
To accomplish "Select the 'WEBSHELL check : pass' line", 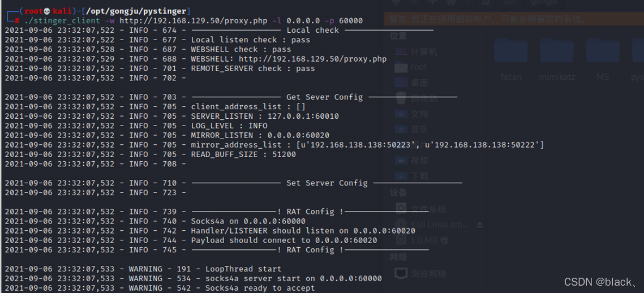I will click(148, 49).
